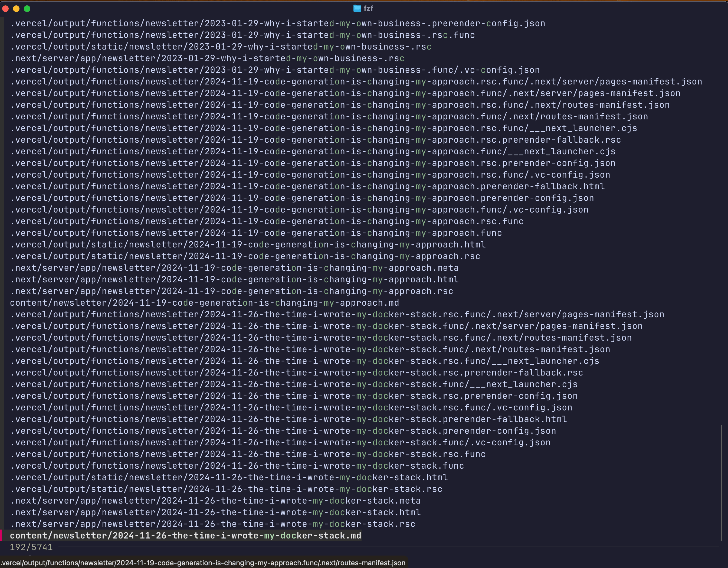Click the fzf window title text
The height and width of the screenshot is (568, 728).
[368, 8]
